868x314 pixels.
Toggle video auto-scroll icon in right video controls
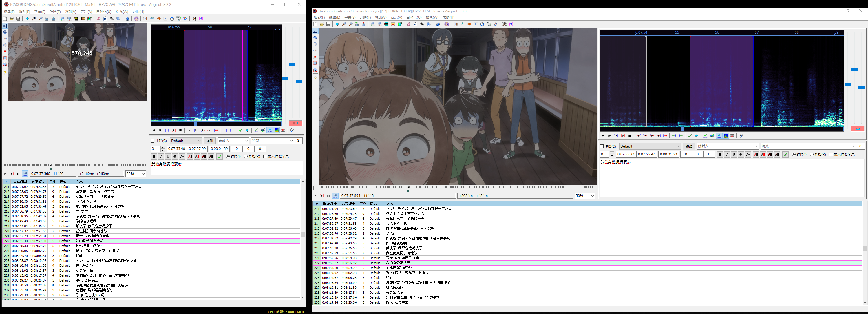click(335, 196)
